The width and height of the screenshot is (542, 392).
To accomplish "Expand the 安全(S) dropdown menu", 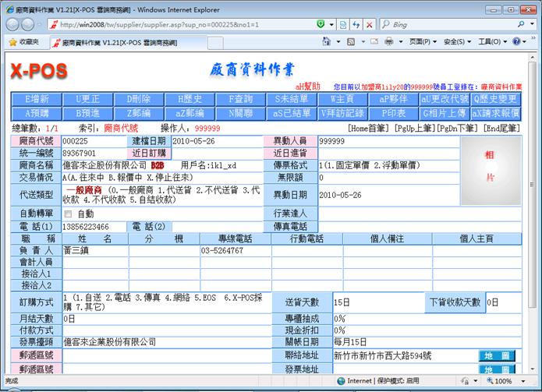I will point(456,41).
